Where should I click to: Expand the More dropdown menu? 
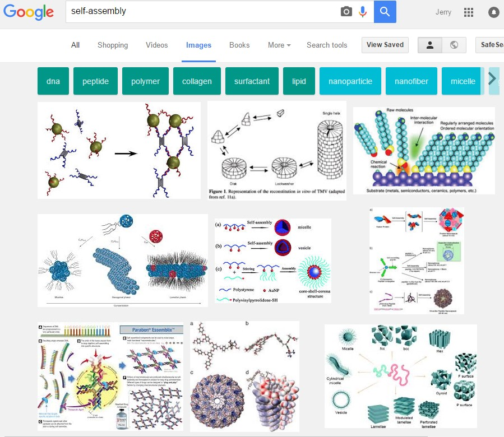[x=279, y=45]
